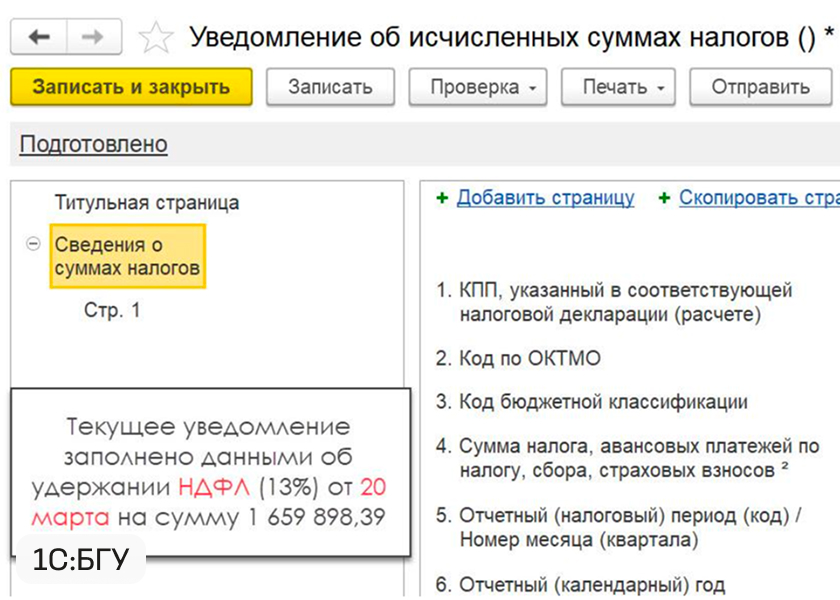The image size is (840, 600).
Task: Collapse the Сведения о суммах налогов node
Action: [33, 244]
